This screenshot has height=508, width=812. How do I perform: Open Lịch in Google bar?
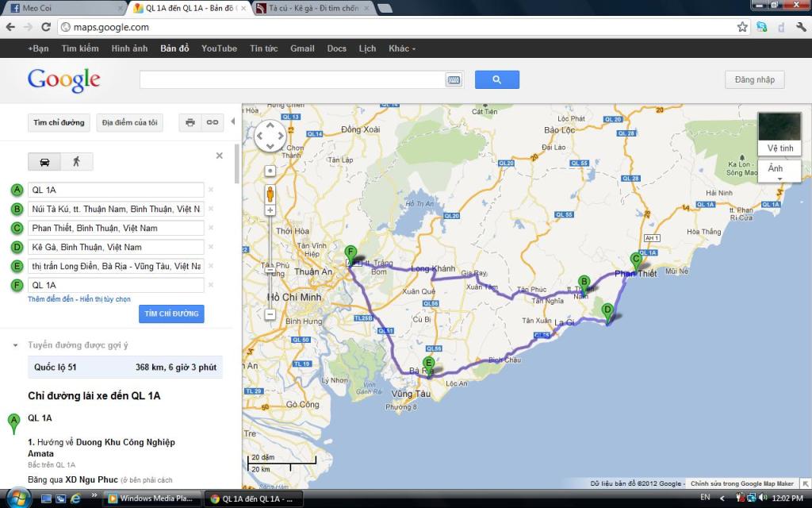(367, 48)
